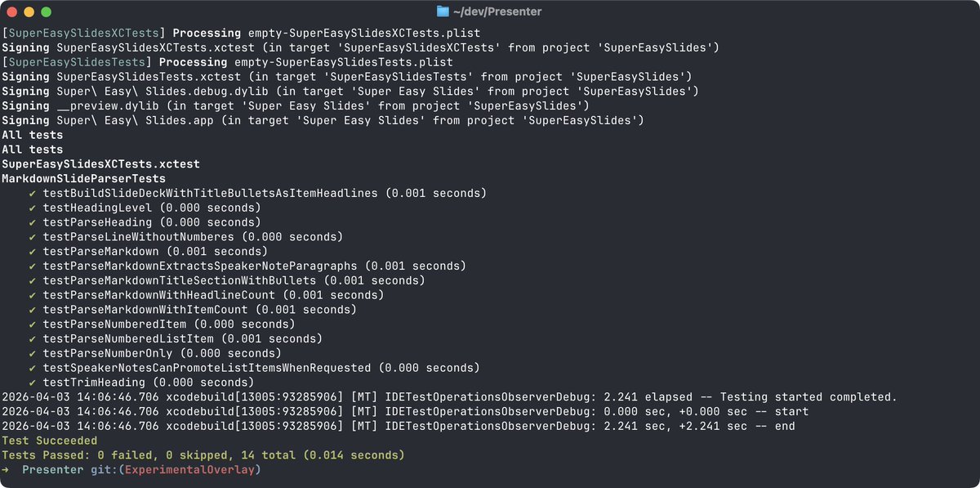Image resolution: width=980 pixels, height=488 pixels.
Task: Click the checkmark next to testParseNumberOnly
Action: click(x=32, y=353)
